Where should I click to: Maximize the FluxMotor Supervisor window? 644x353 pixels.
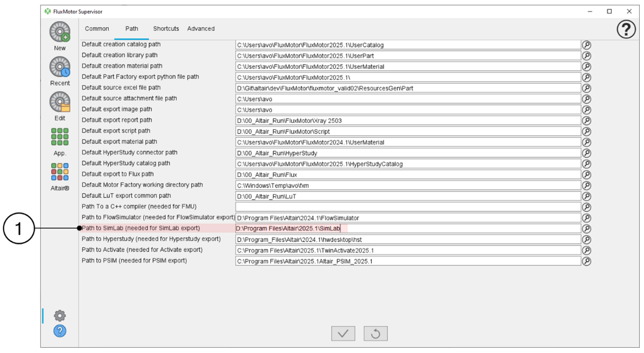click(609, 11)
